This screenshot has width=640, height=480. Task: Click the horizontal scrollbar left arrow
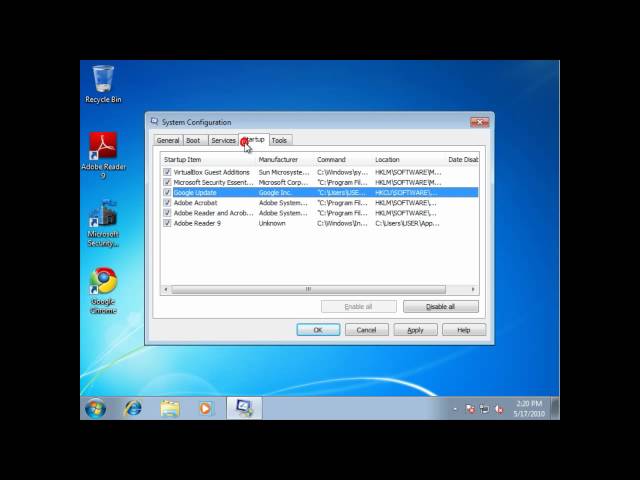[166, 289]
